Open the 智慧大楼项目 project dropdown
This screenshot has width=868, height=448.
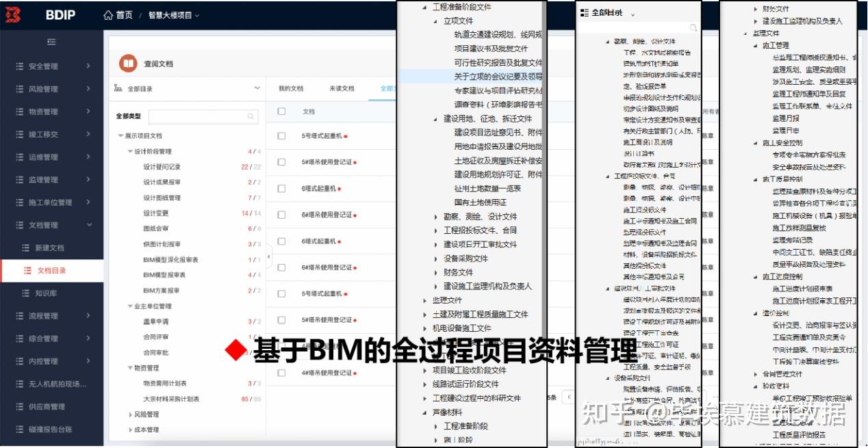coord(170,14)
